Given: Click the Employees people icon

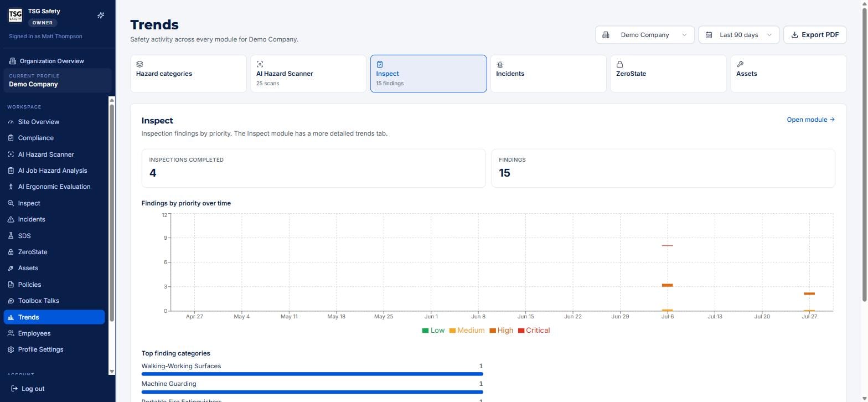Looking at the screenshot, I should 11,333.
